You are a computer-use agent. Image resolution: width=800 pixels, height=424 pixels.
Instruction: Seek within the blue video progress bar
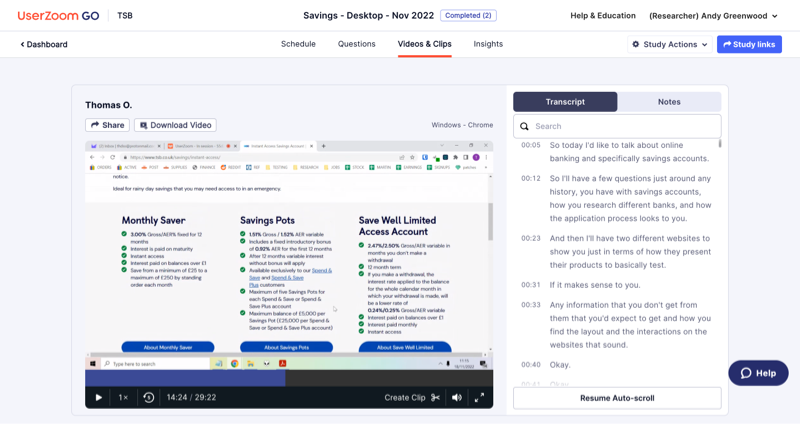[x=185, y=378]
